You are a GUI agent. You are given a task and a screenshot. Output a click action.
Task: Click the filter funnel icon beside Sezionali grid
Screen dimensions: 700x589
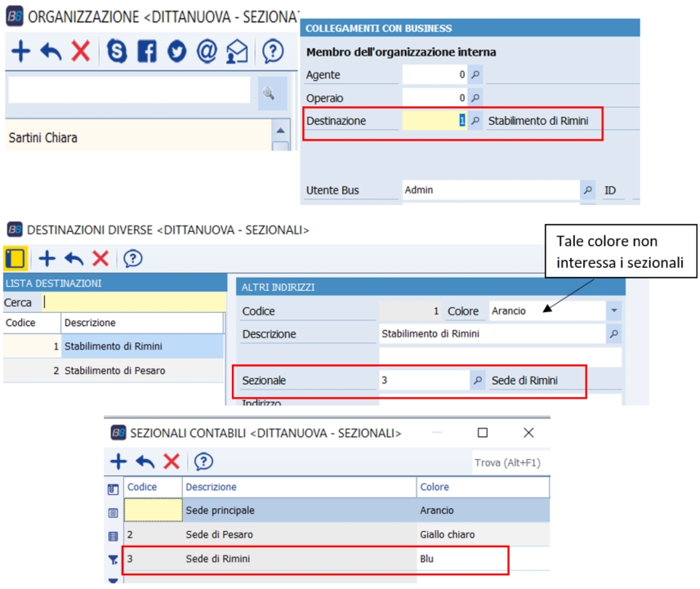[x=114, y=559]
